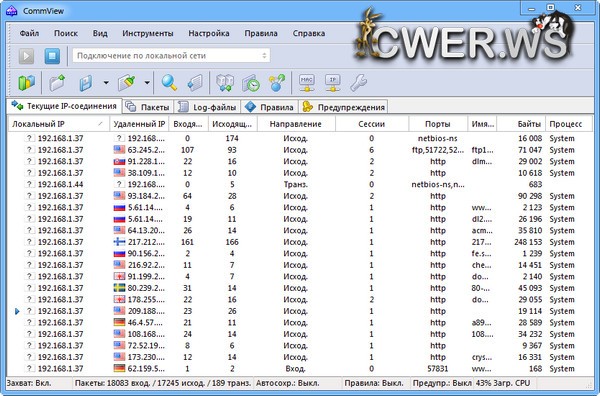Sort by Направление column header
Image resolution: width=600 pixels, height=396 pixels.
pos(296,124)
